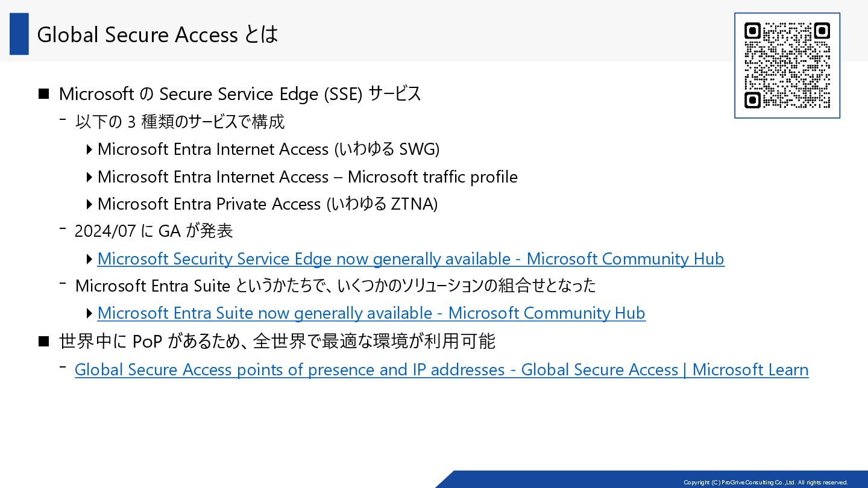The width and height of the screenshot is (868, 488).
Task: Click the 世界中に PoP があるため heading text
Action: point(277,342)
